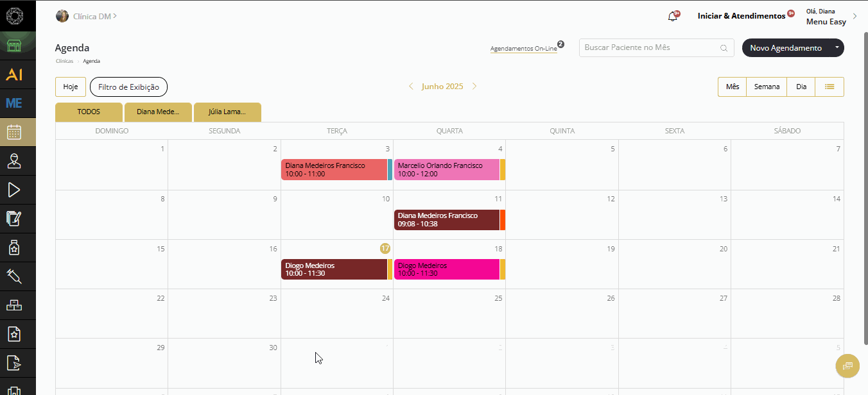Screen dimensions: 868x395
Task: Switch to list view icon
Action: pyautogui.click(x=829, y=87)
